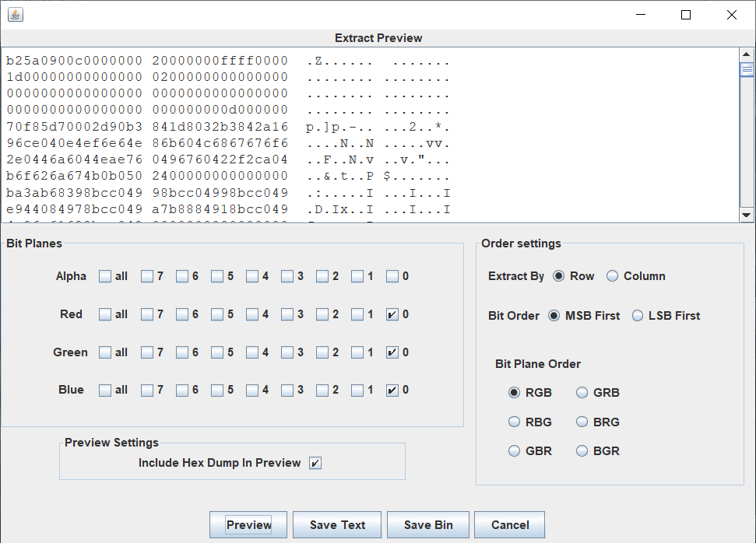Uncheck Red bit plane 0

point(392,314)
